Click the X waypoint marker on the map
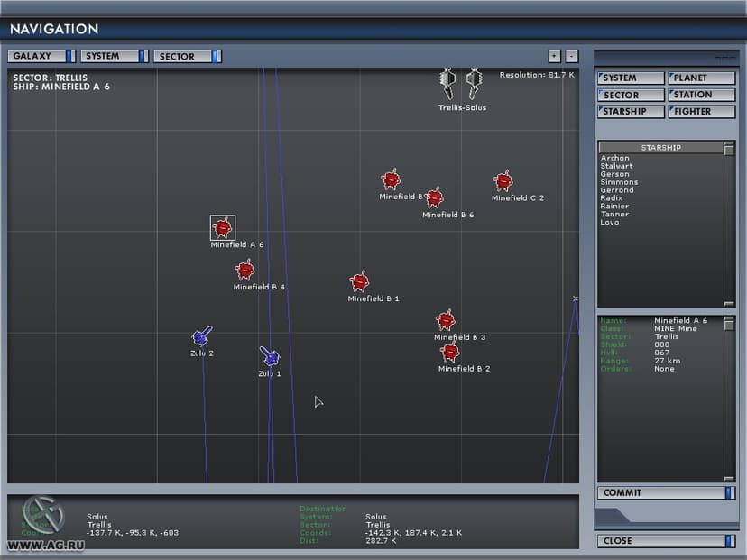Screen dimensions: 747x560 click(x=576, y=298)
